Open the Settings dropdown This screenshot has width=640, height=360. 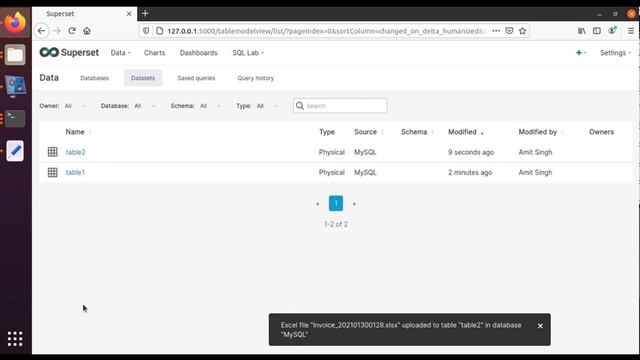pyautogui.click(x=615, y=53)
